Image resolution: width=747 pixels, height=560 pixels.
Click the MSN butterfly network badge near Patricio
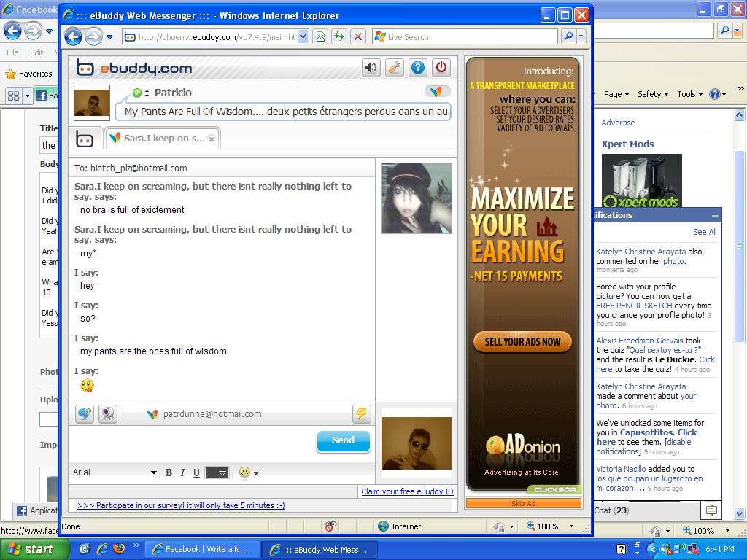(436, 91)
